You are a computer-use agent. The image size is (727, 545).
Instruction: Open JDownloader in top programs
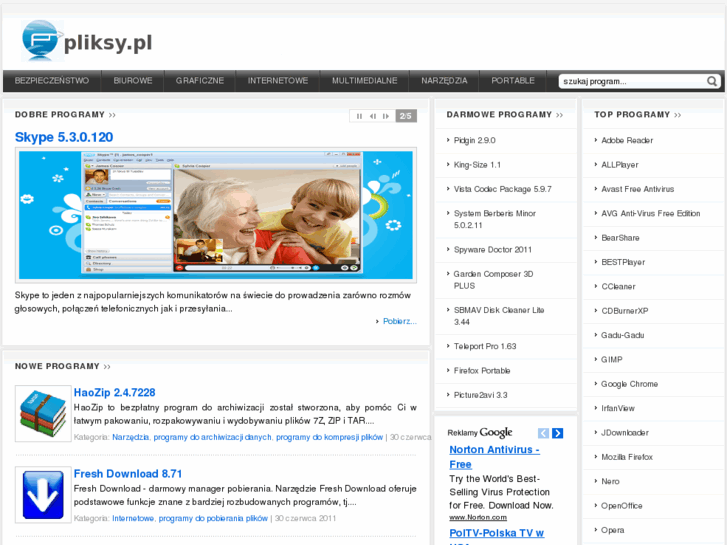pos(625,433)
